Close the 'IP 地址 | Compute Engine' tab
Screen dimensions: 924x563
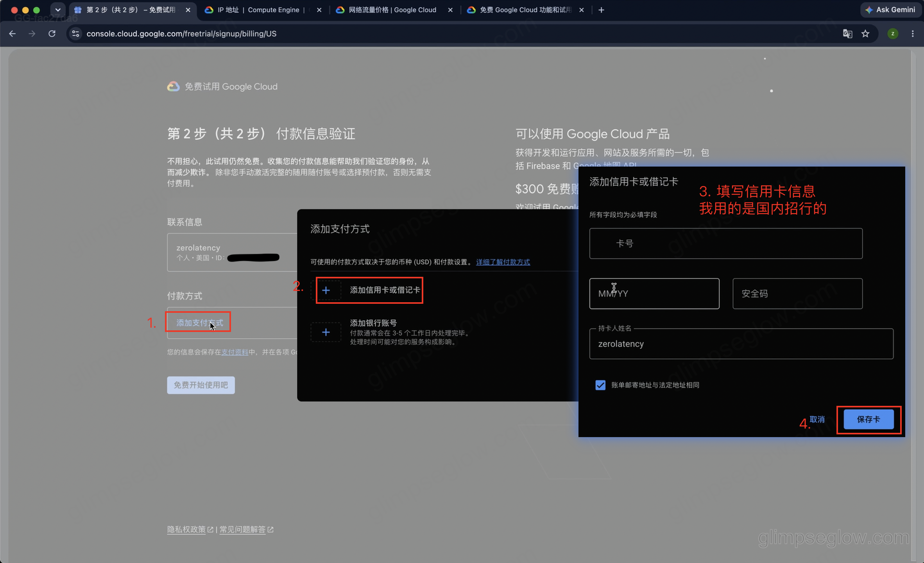(x=319, y=10)
